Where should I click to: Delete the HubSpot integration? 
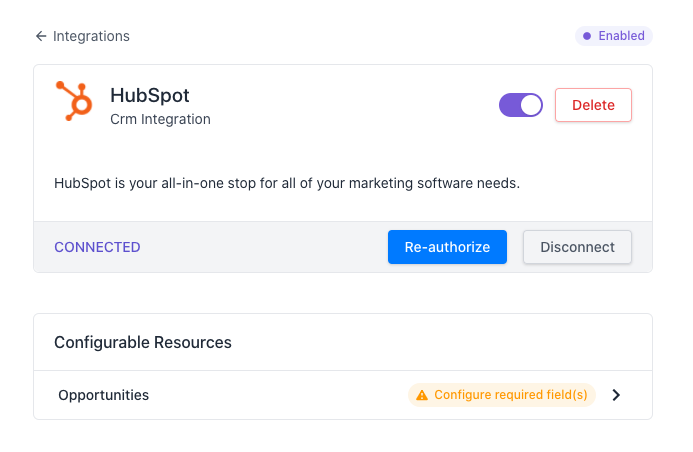593,105
